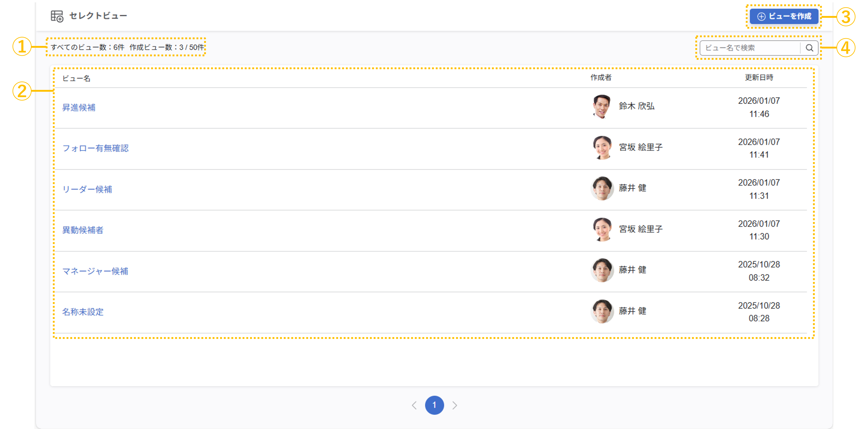Open the フォロー有無確認 view link

(95, 148)
